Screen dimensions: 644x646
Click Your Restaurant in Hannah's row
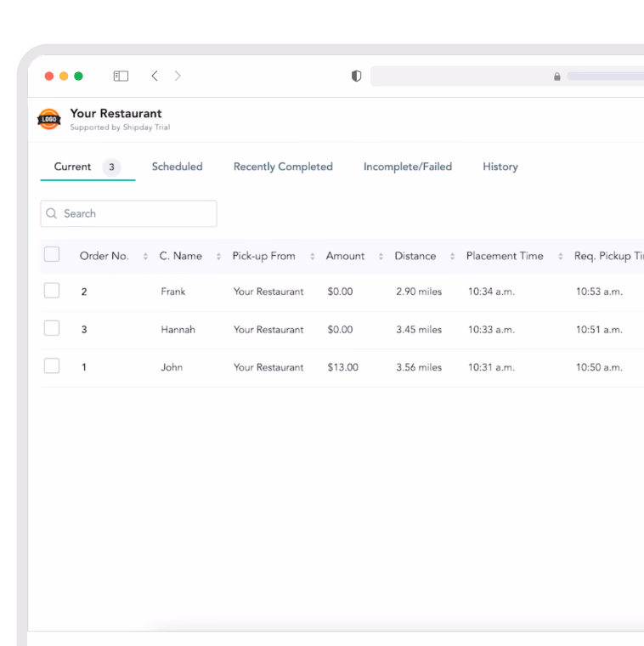tap(268, 330)
